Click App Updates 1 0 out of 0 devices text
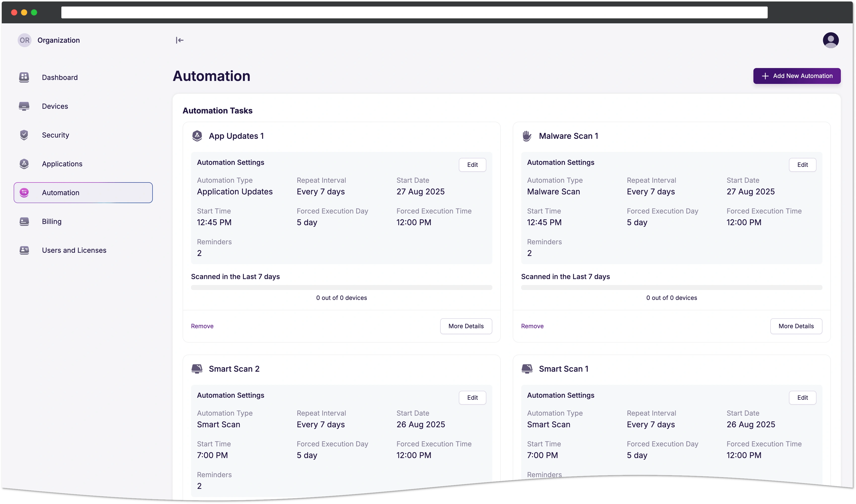The image size is (856, 504). 341,298
